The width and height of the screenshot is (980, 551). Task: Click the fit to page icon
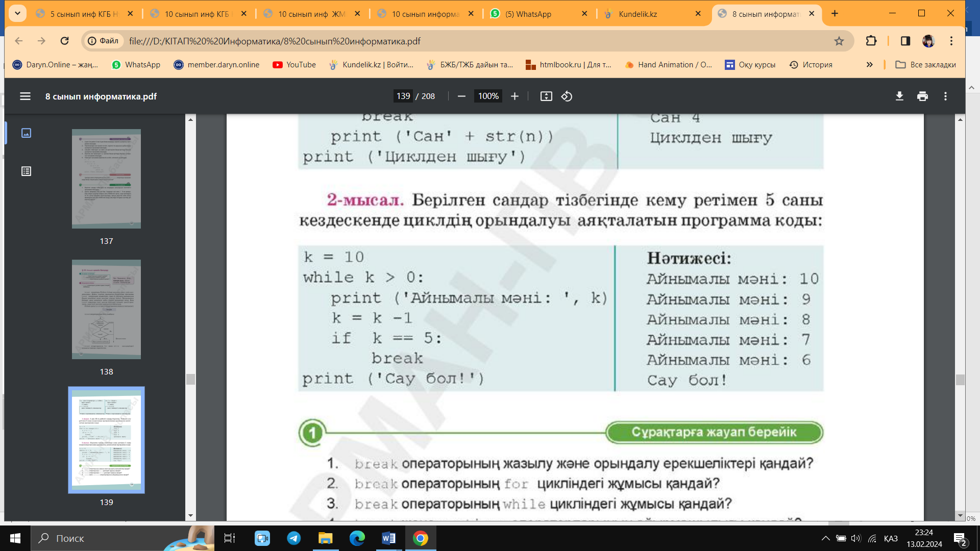546,96
